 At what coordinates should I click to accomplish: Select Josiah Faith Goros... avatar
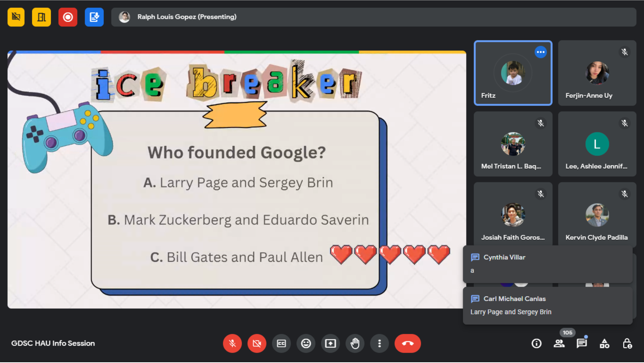[x=513, y=215]
